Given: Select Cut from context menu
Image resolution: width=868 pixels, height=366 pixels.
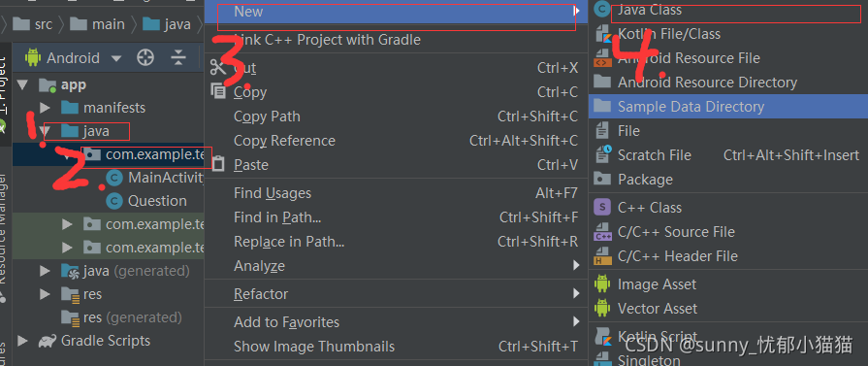Looking at the screenshot, I should coord(396,68).
